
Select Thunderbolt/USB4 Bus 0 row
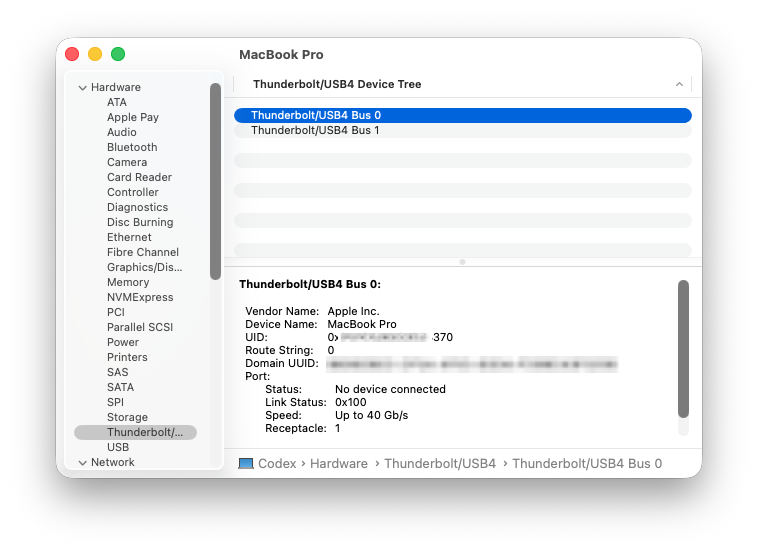[x=315, y=115]
